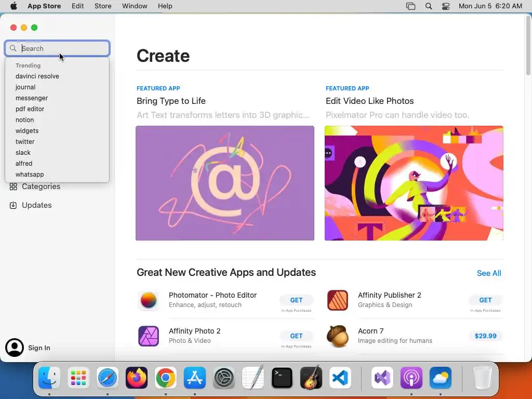532x399 pixels.
Task: Open Visual Studio Code from the Dock
Action: (x=340, y=378)
